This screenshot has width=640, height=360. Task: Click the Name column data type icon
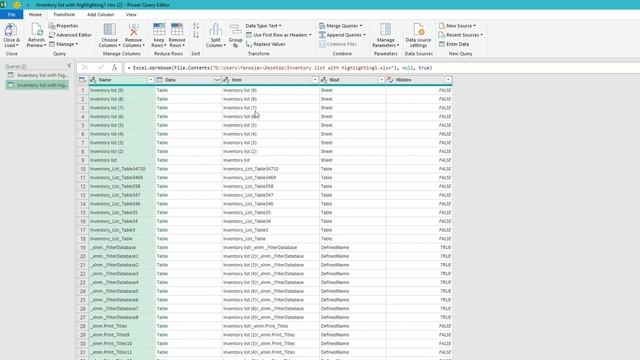93,80
